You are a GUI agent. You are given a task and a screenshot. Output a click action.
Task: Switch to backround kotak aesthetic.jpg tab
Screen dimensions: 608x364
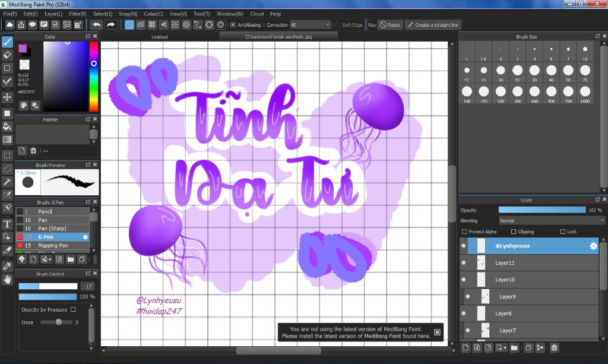278,37
